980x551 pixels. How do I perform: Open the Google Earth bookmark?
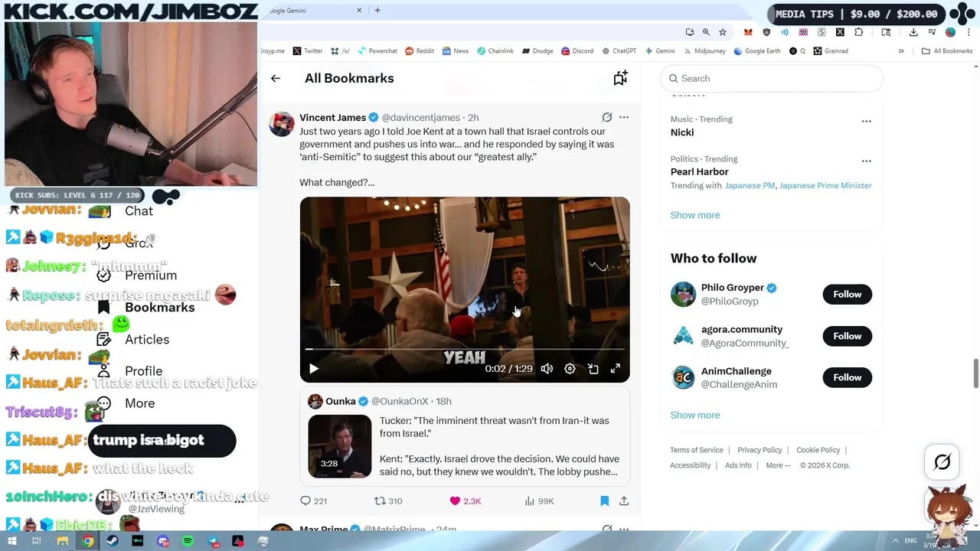pos(756,51)
